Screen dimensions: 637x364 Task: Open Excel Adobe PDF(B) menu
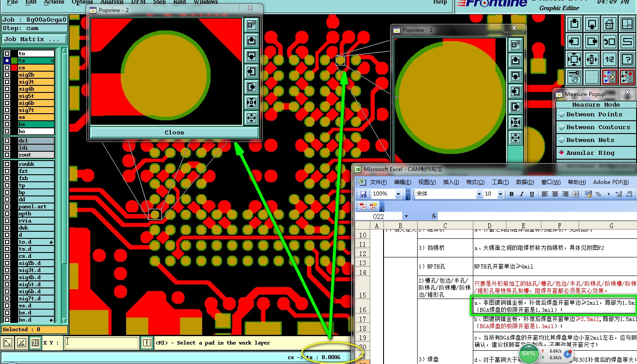610,182
